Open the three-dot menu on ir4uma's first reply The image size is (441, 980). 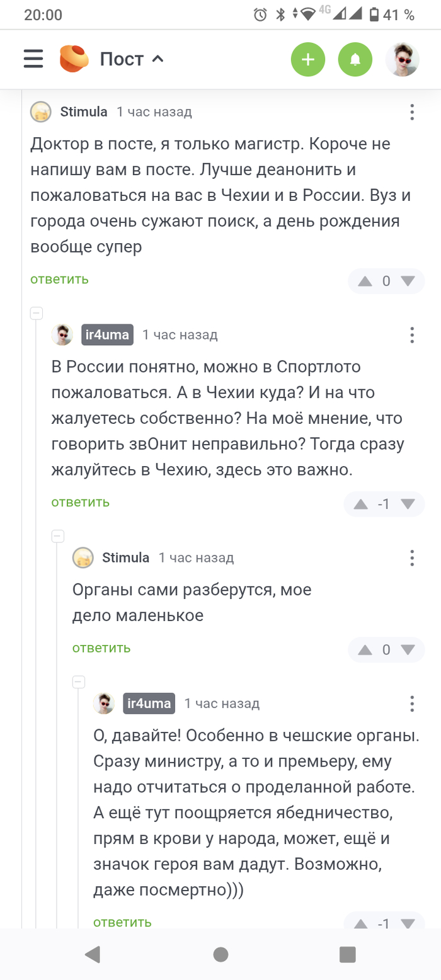[411, 335]
